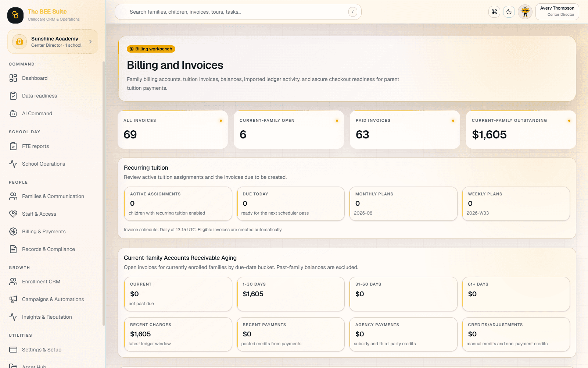Click the Staff & Access handshake icon

click(x=13, y=214)
